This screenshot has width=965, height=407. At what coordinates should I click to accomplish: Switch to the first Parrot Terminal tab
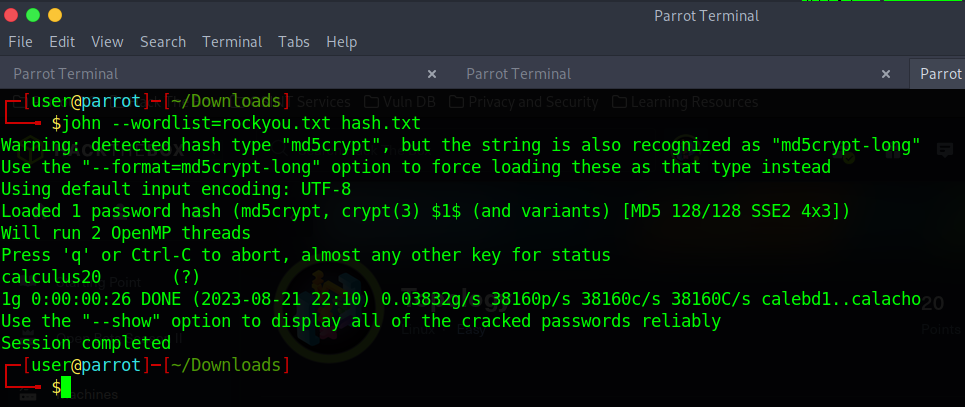(x=66, y=74)
